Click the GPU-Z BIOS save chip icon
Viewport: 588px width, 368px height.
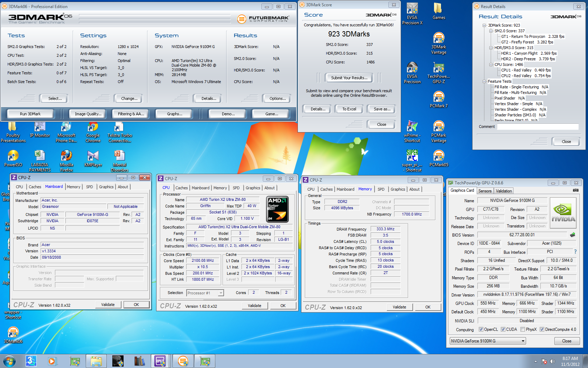573,235
